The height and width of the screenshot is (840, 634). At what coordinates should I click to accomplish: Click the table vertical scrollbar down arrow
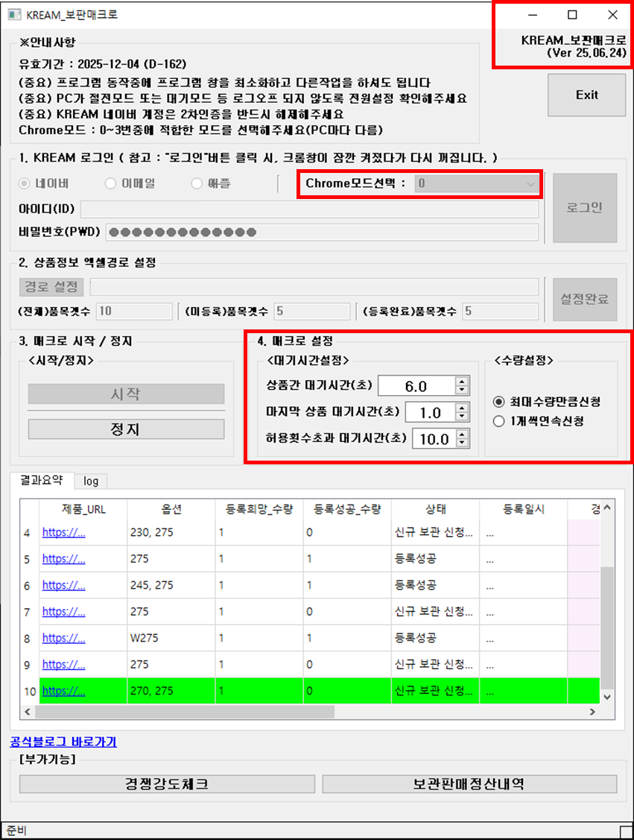pyautogui.click(x=606, y=697)
